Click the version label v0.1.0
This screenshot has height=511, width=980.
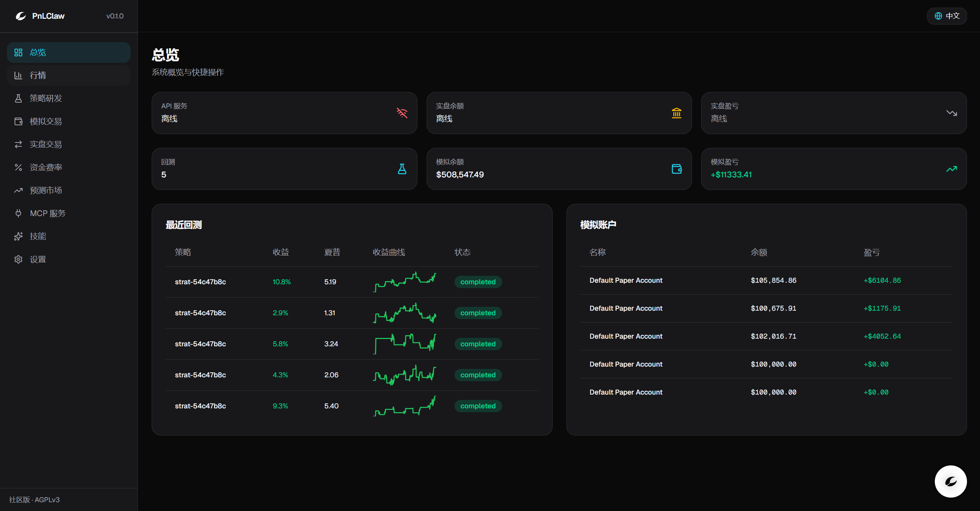tap(115, 16)
